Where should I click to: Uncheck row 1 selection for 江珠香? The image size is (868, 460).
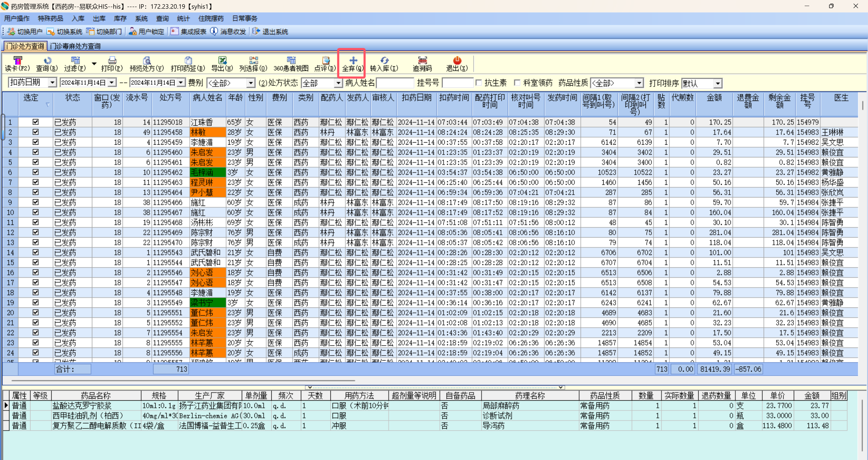pos(35,122)
